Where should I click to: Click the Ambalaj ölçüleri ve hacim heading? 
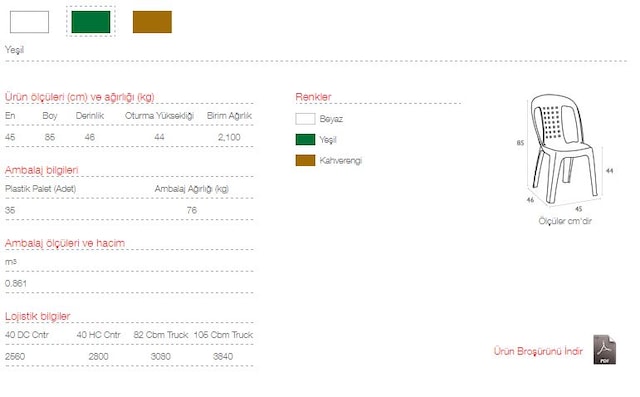65,243
